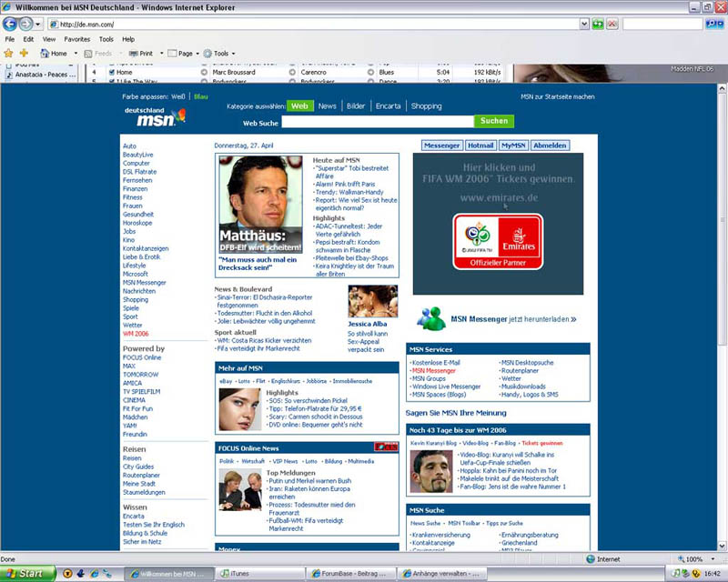Image resolution: width=728 pixels, height=582 pixels.
Task: Open the Page dropdown in the command bar
Action: click(x=184, y=54)
